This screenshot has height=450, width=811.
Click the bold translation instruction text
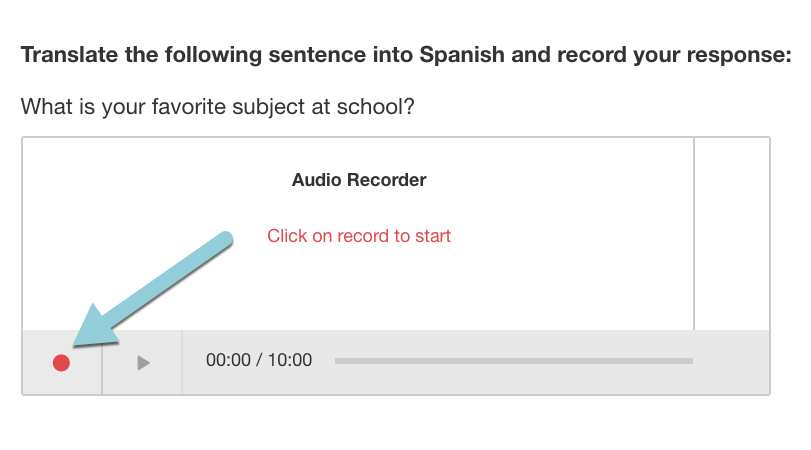[405, 54]
